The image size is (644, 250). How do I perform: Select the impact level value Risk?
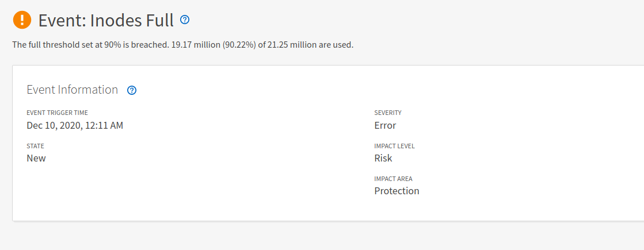(383, 158)
